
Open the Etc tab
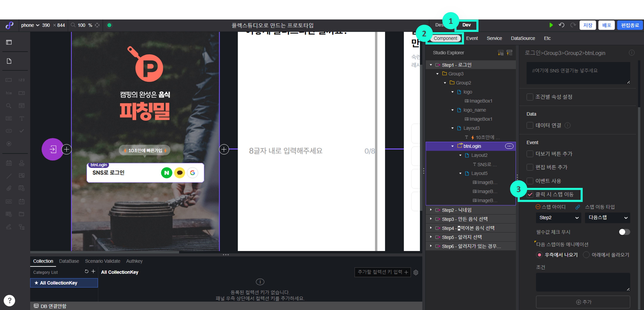point(547,38)
